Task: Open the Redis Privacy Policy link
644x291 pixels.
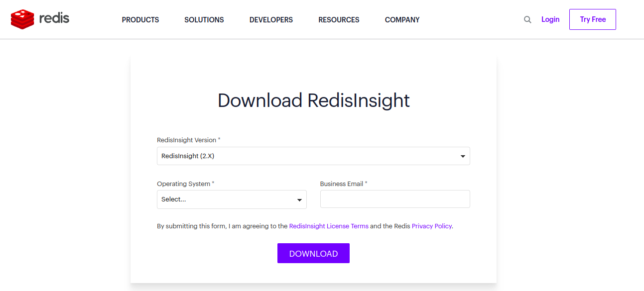Action: [431, 226]
